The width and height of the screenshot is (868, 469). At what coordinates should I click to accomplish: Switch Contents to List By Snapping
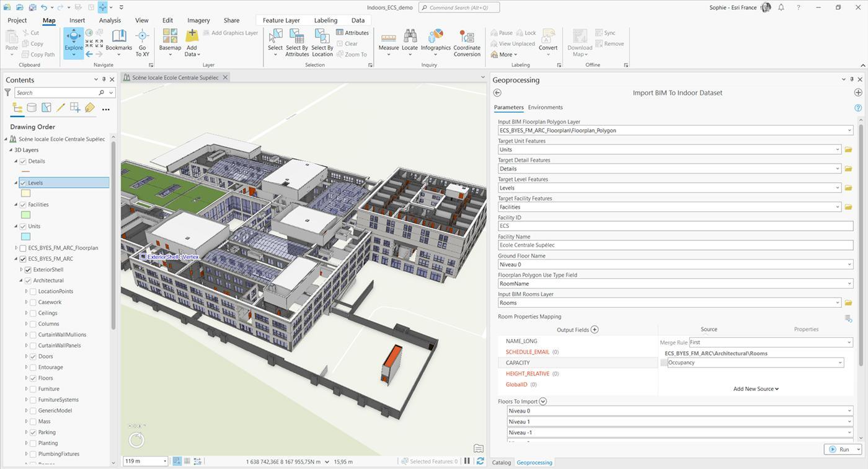point(75,108)
